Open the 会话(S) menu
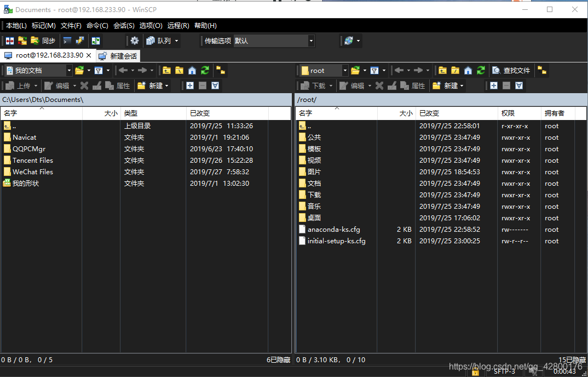Screen dimensions: 588x377 [x=124, y=26]
